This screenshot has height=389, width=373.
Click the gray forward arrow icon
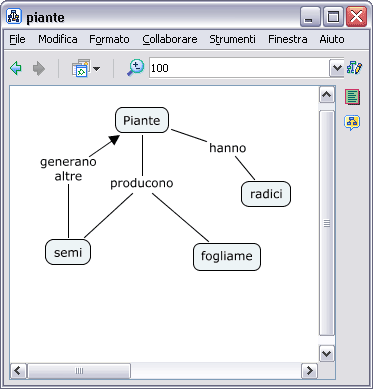click(39, 69)
